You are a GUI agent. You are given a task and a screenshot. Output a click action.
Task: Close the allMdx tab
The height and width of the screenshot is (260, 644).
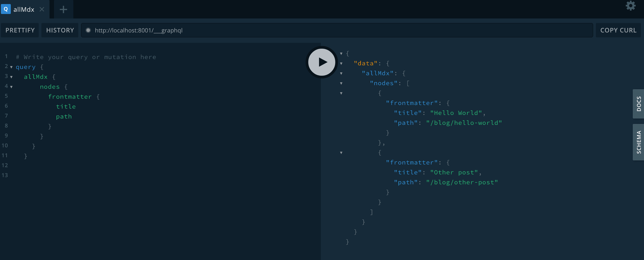(42, 9)
